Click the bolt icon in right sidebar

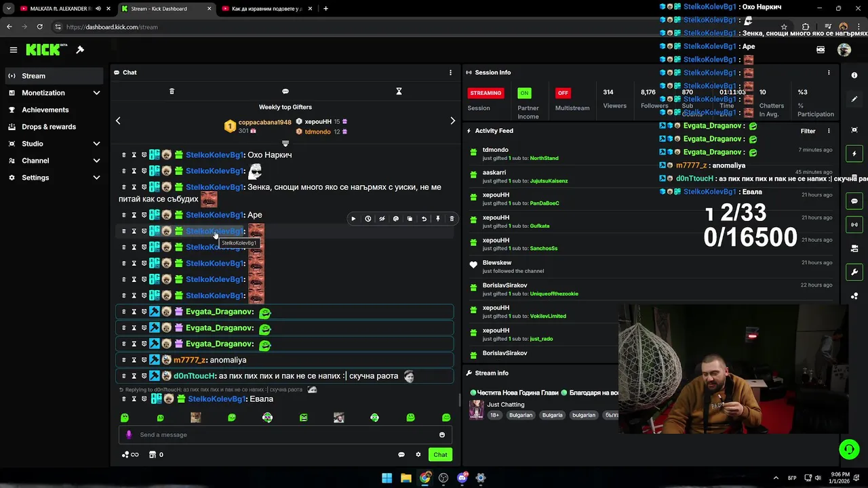(x=854, y=154)
